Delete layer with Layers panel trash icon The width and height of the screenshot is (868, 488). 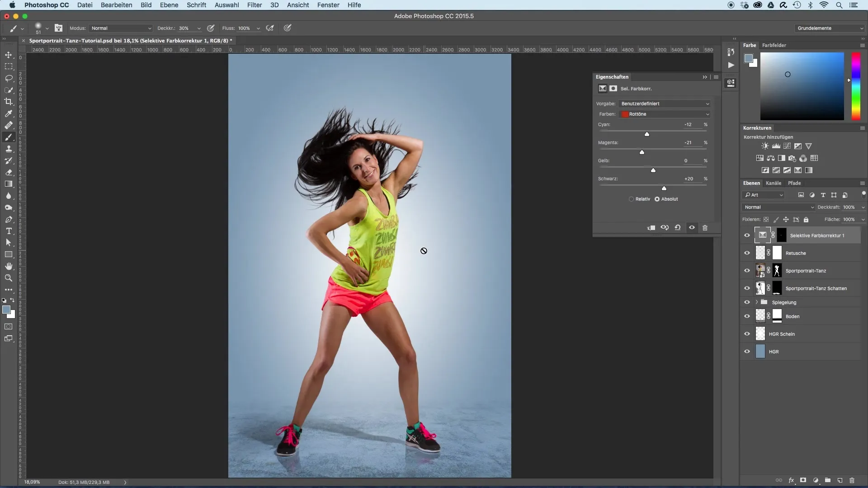(x=852, y=480)
